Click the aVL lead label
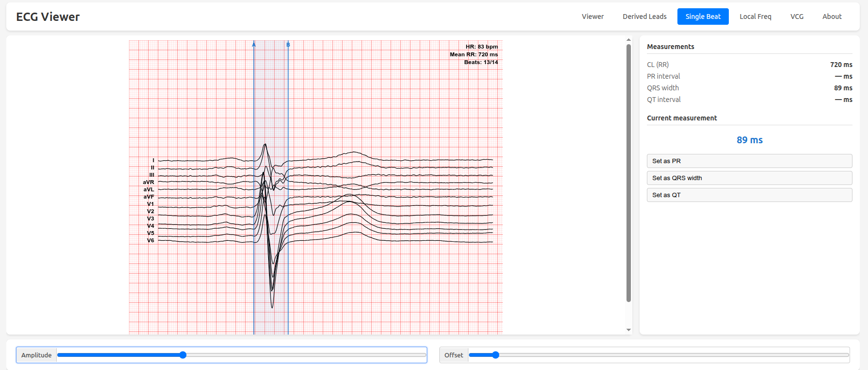Viewport: 868px width, 370px height. [148, 189]
